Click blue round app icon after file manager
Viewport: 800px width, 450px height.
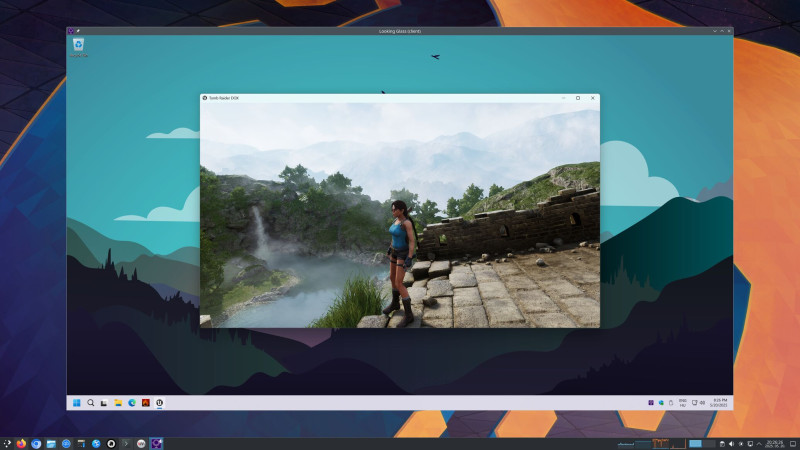pos(66,444)
